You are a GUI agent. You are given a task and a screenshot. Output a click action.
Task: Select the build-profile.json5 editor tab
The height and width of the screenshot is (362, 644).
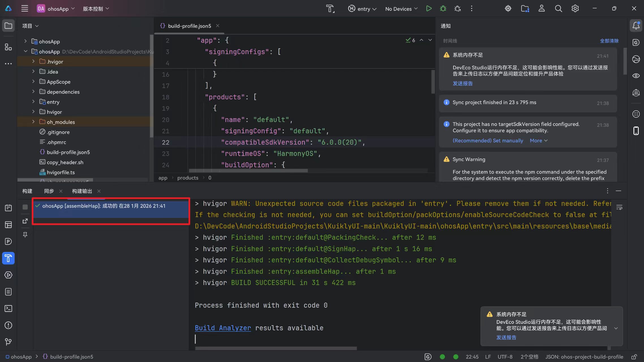189,26
